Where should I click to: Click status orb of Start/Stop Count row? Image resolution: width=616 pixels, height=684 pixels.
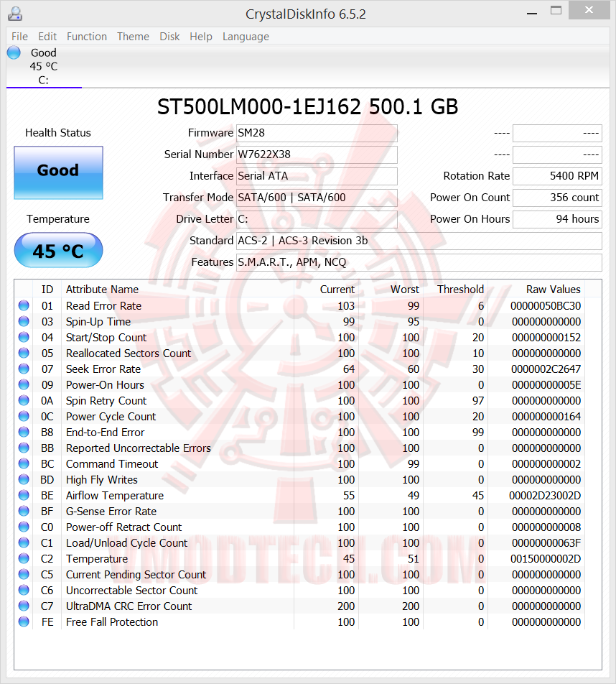click(x=24, y=337)
